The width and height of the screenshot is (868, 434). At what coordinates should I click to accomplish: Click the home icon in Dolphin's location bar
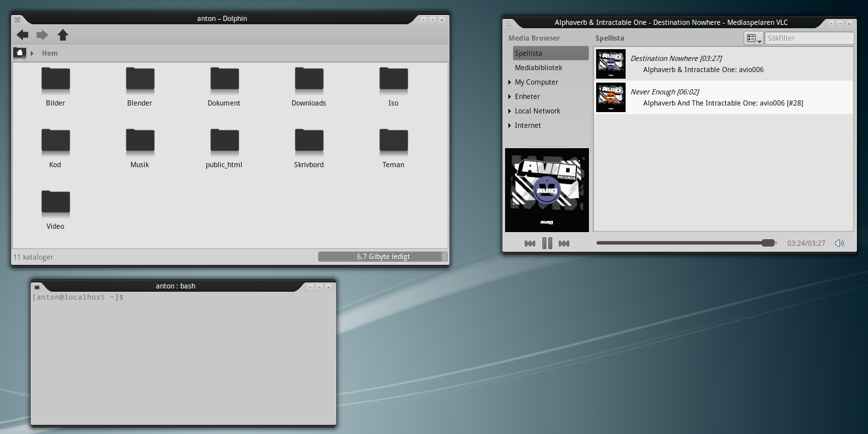pyautogui.click(x=20, y=53)
